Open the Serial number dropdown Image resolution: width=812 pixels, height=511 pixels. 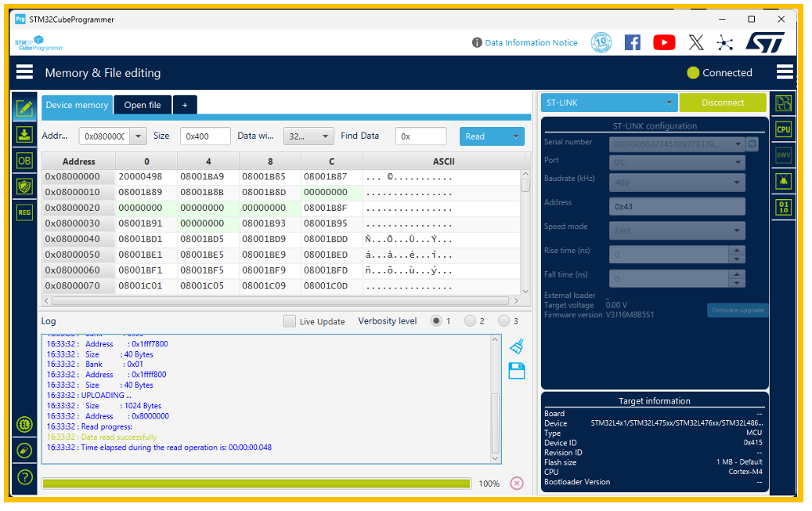[677, 144]
